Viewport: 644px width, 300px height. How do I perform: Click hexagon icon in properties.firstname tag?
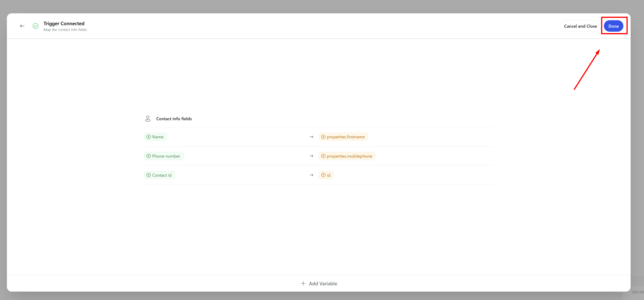323,137
